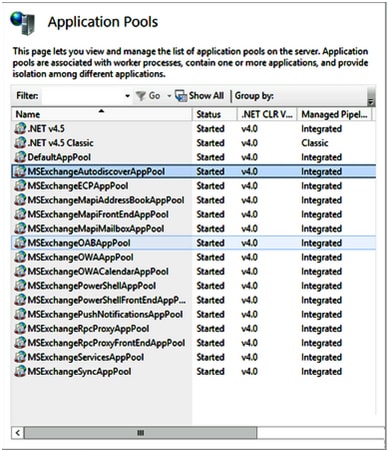Click the MSExchangeRpcProxyFrontEndAppPool icon
390x450 pixels.
click(x=20, y=343)
